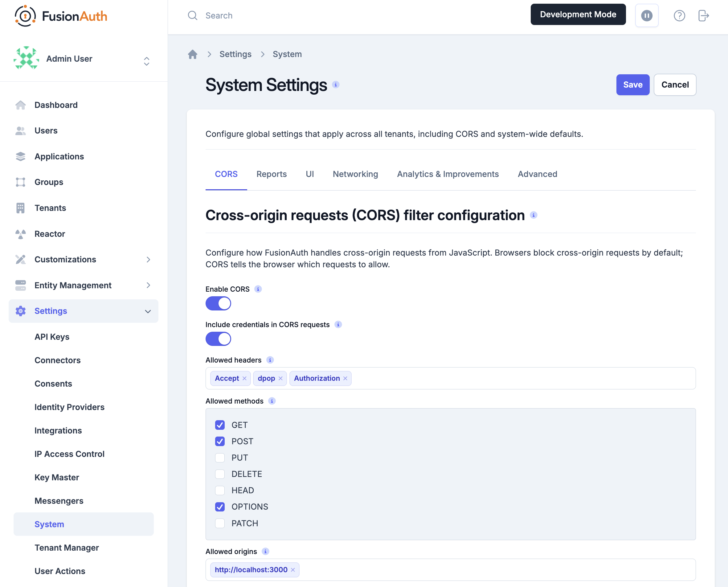Click info icon beside CORS filter configuration heading
Image resolution: width=728 pixels, height=587 pixels.
pos(533,215)
